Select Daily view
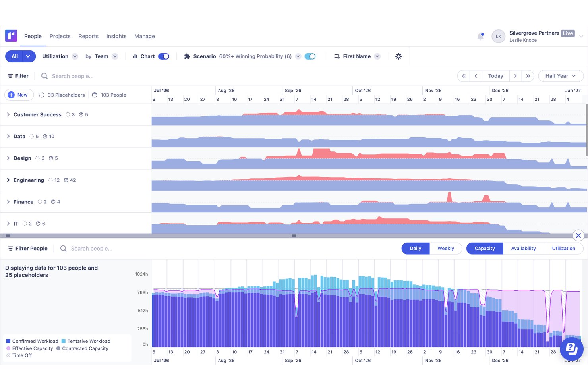The width and height of the screenshot is (588, 392). (416, 248)
